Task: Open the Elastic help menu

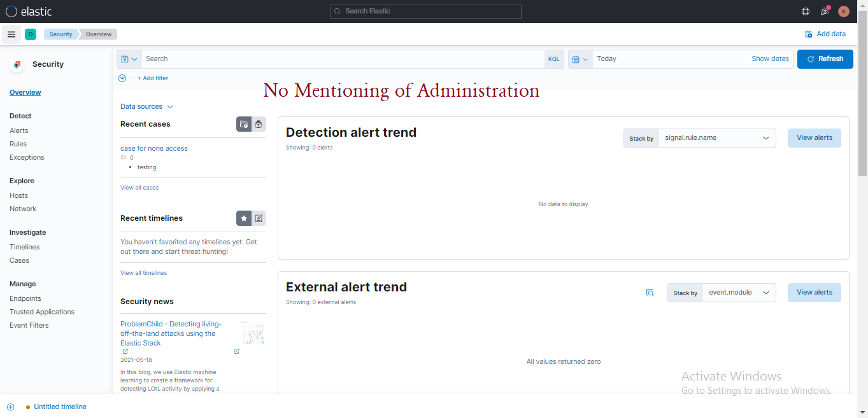Action: [806, 11]
